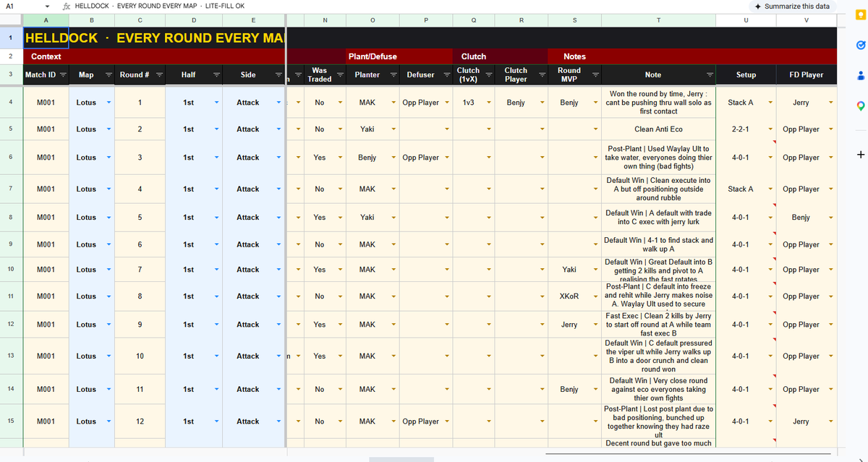
Task: Click the note starting 'Fast Exec | Clean 2 kills'
Action: [658, 325]
